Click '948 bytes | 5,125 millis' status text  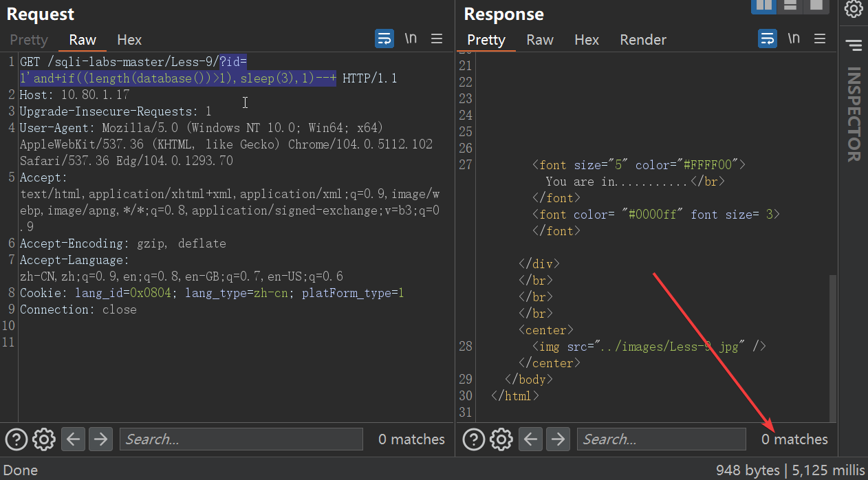pyautogui.click(x=790, y=470)
